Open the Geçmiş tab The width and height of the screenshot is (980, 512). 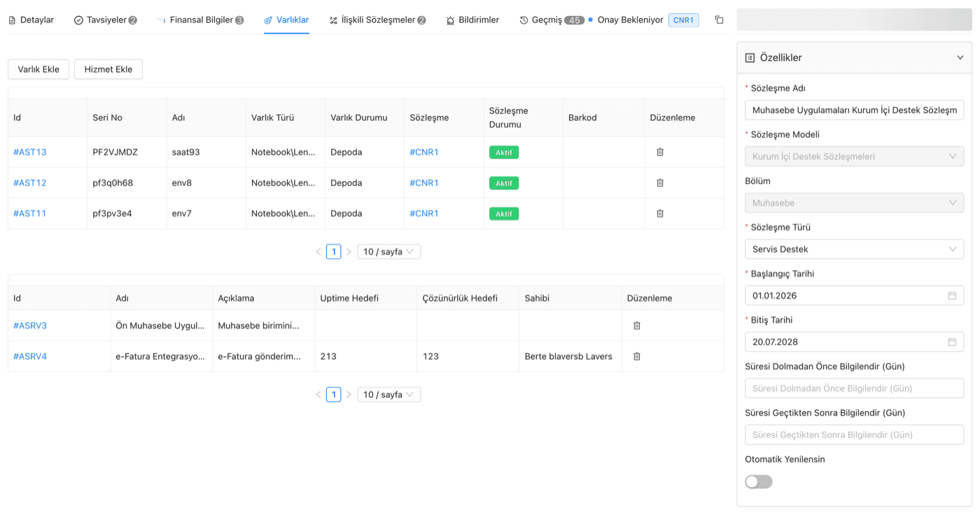coord(552,20)
